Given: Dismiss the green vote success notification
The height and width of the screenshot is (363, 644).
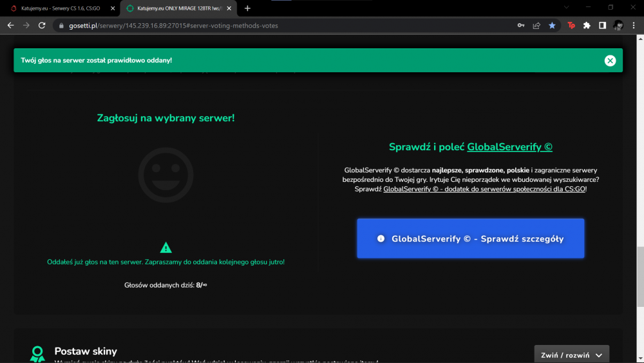Looking at the screenshot, I should (x=610, y=61).
